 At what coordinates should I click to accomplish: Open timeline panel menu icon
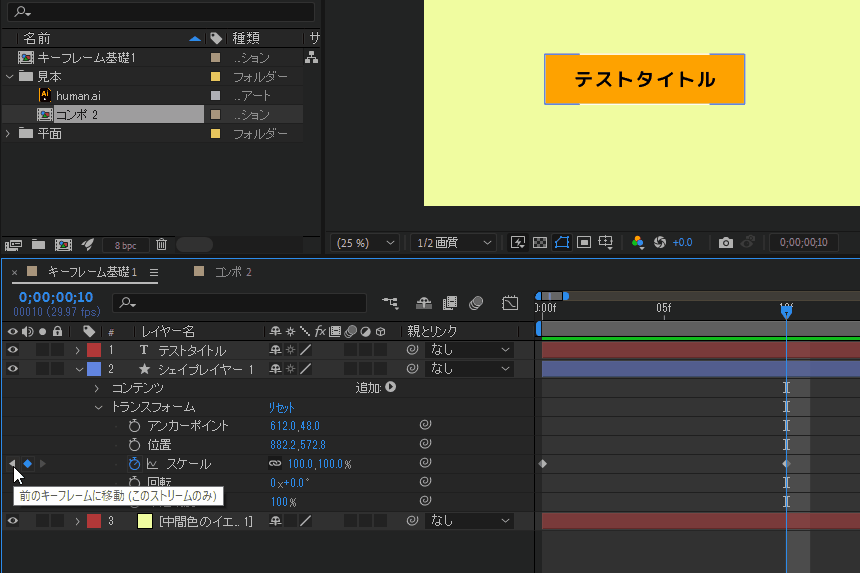coord(154,273)
